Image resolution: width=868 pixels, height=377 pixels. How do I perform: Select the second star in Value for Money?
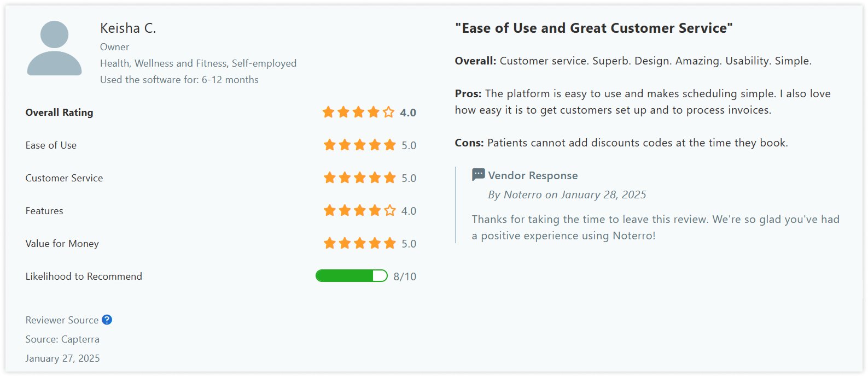(343, 243)
